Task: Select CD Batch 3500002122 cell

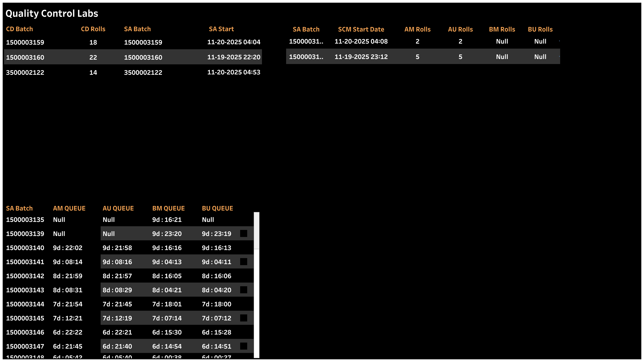Action: [25, 72]
